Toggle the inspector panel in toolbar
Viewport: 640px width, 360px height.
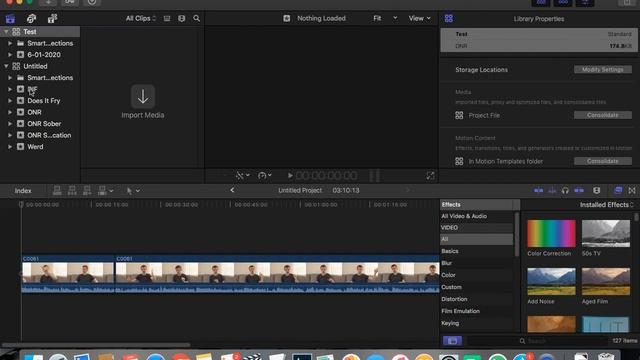point(584,3)
